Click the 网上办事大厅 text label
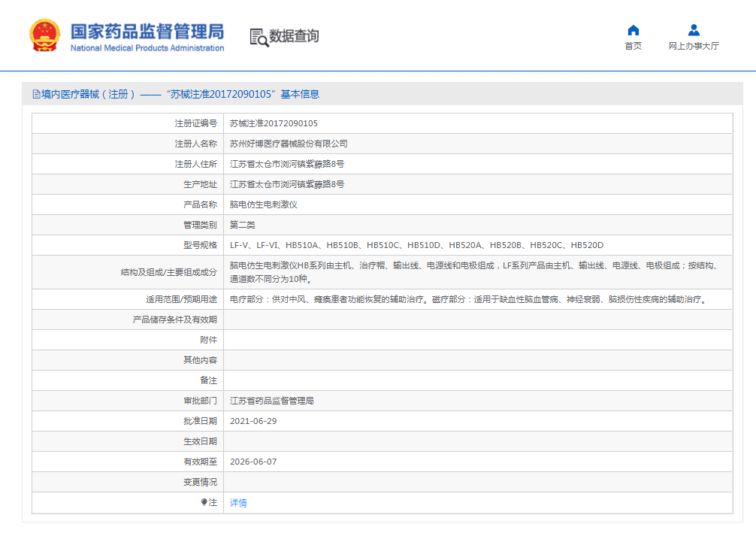This screenshot has width=756, height=536. tap(694, 46)
